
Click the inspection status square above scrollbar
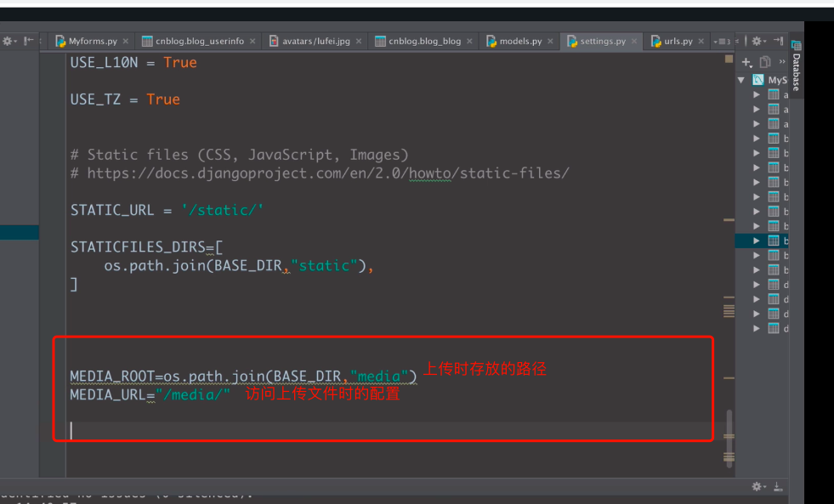pos(729,59)
